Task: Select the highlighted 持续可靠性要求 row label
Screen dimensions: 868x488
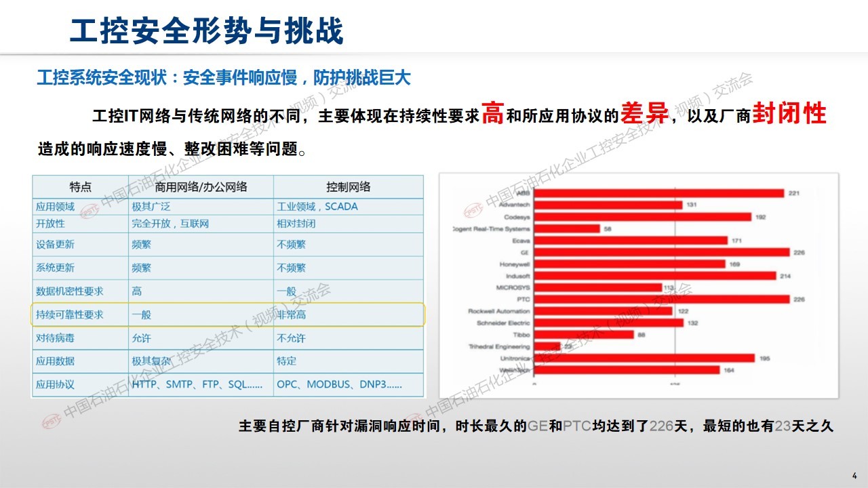Action: pyautogui.click(x=70, y=314)
